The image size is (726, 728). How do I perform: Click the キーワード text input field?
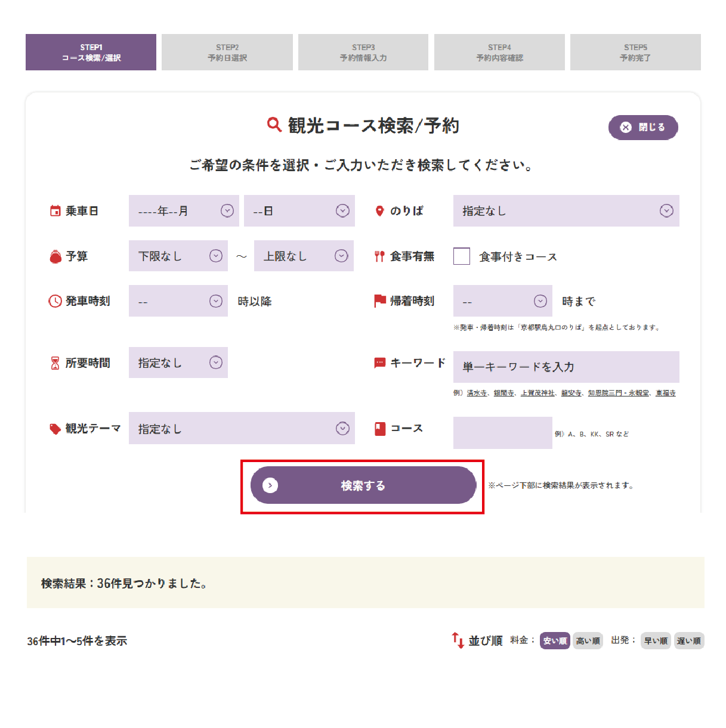[566, 367]
